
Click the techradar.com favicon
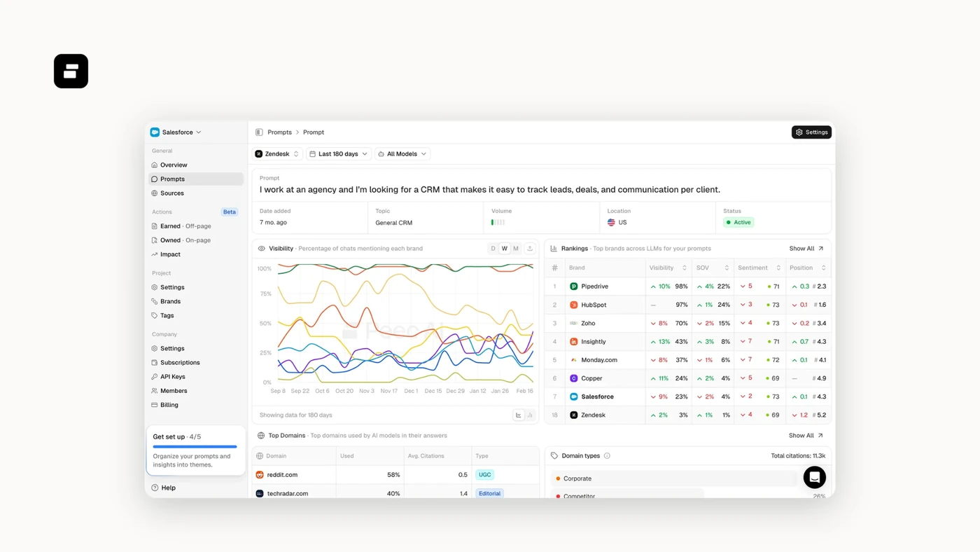[260, 493]
